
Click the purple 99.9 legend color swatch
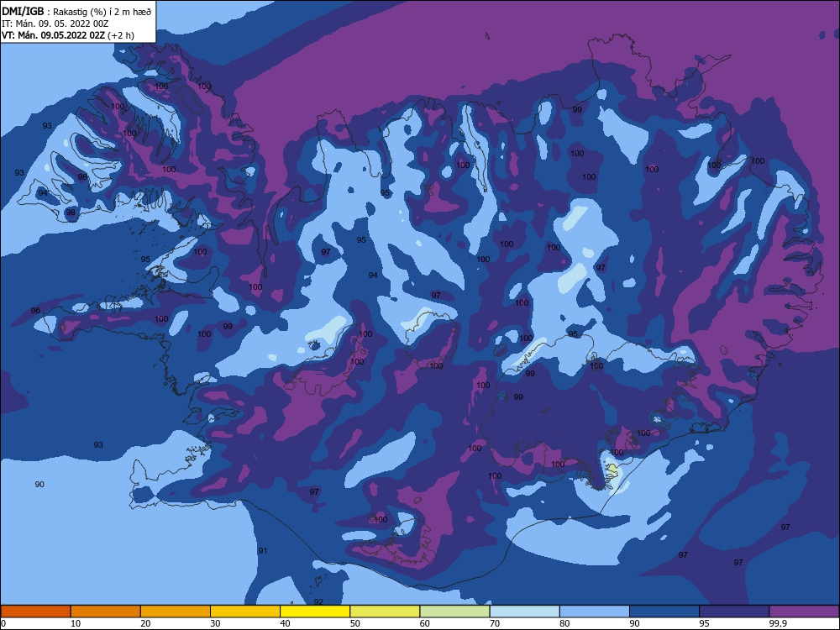click(x=804, y=612)
